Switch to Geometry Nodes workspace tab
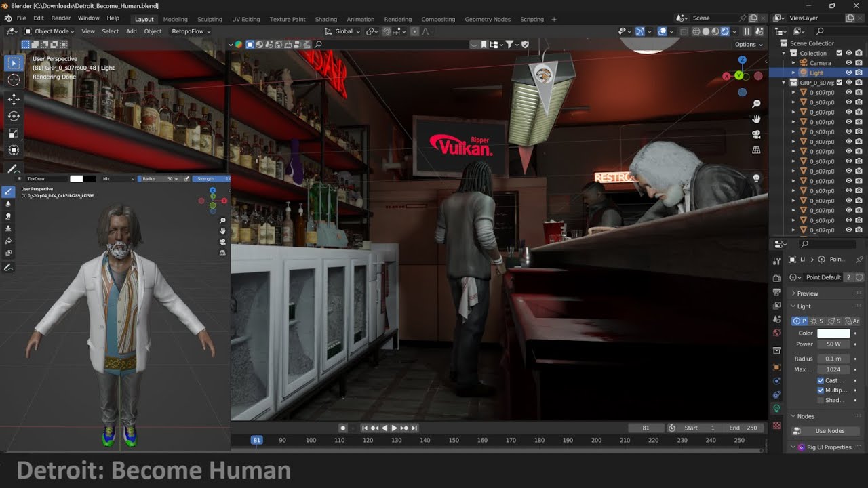The width and height of the screenshot is (868, 488). 488,19
